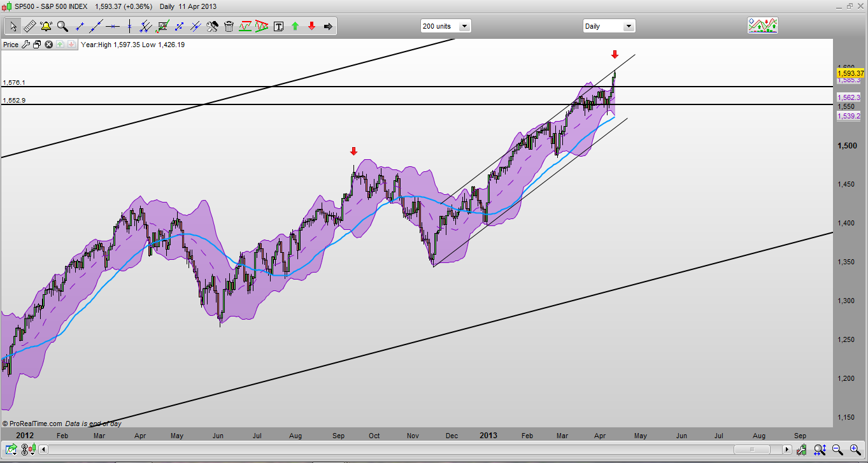Click the 1,552.9 horizontal line label
The height and width of the screenshot is (463, 868).
pyautogui.click(x=14, y=101)
